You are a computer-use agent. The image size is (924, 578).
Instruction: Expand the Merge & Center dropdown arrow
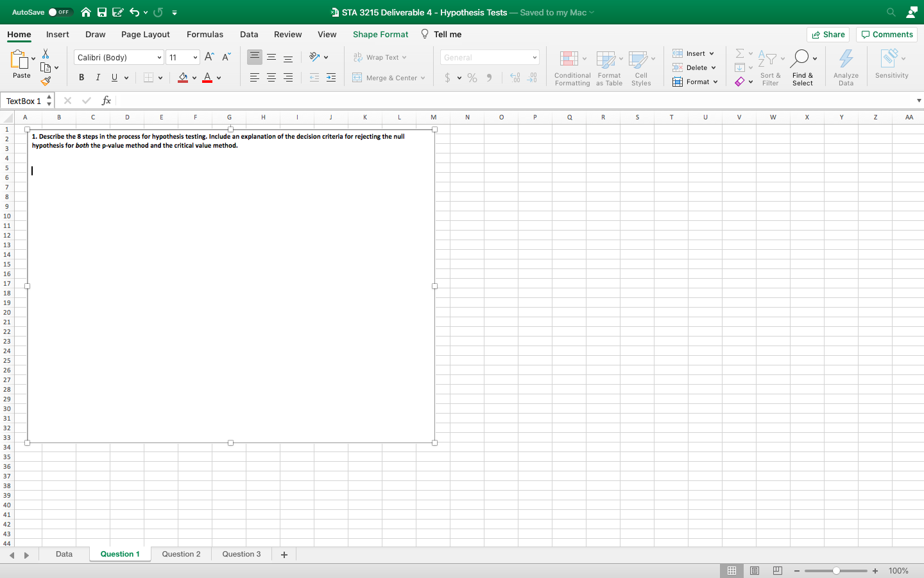coord(423,78)
